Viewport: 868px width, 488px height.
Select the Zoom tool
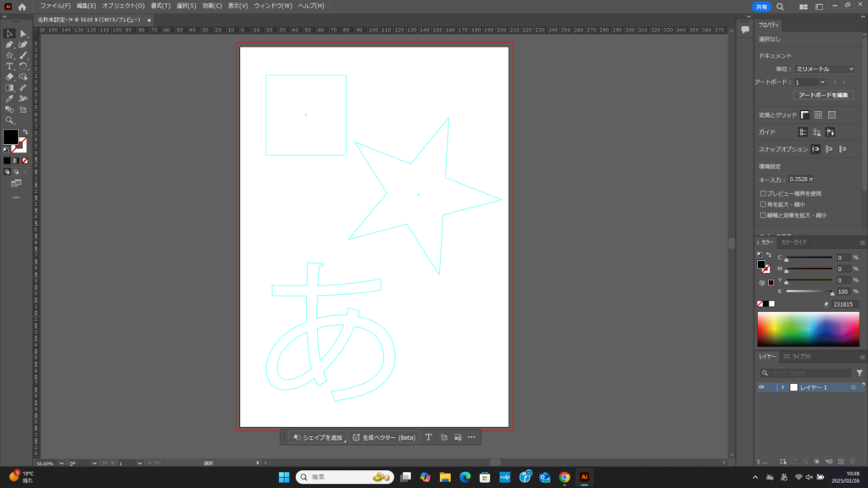[x=9, y=120]
